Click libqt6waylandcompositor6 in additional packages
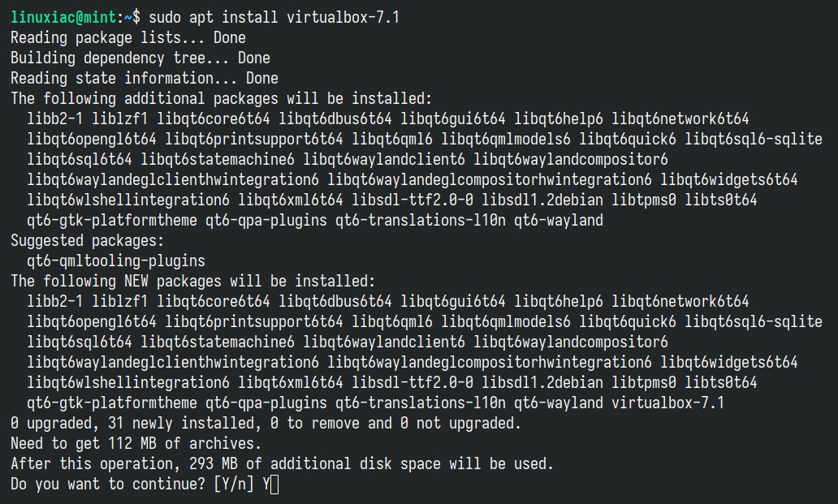The width and height of the screenshot is (838, 504). click(x=571, y=160)
